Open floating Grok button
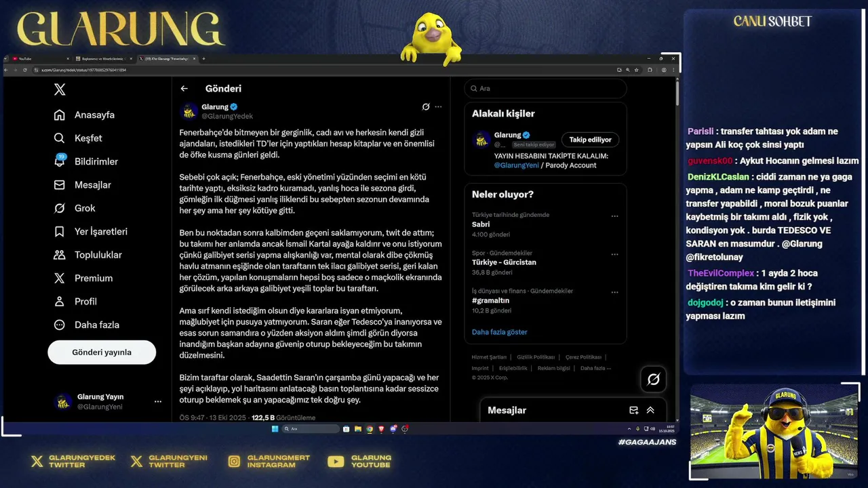The height and width of the screenshot is (488, 868). [x=654, y=380]
